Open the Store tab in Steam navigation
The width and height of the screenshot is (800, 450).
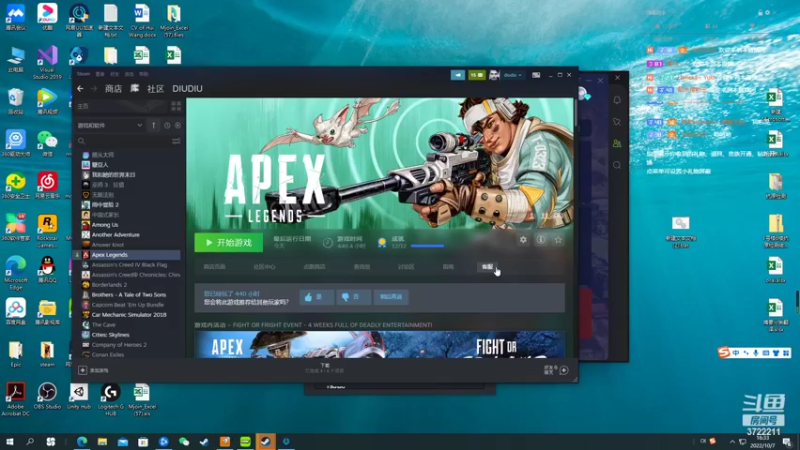pos(113,89)
